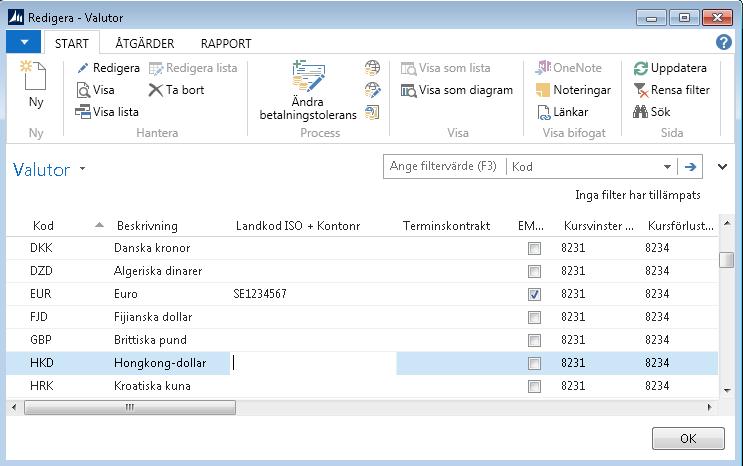The width and height of the screenshot is (743, 466).
Task: Click Terminskontrakt column header
Action: (446, 226)
